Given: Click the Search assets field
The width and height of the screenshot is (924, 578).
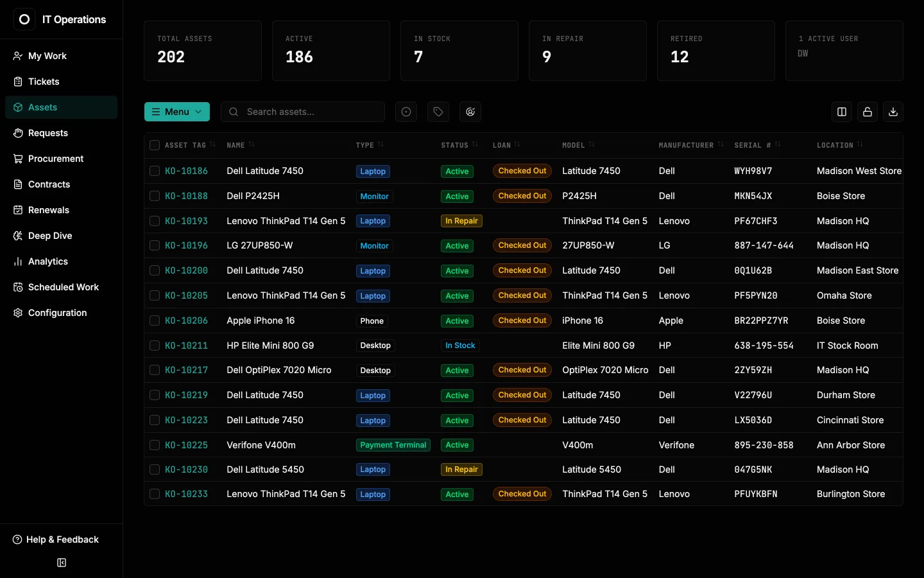Looking at the screenshot, I should point(303,112).
